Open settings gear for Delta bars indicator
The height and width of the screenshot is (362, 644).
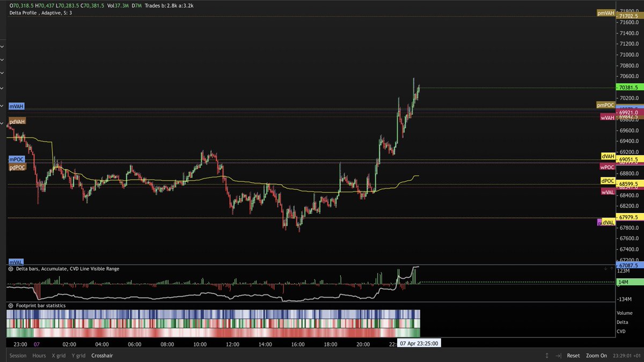(x=10, y=269)
